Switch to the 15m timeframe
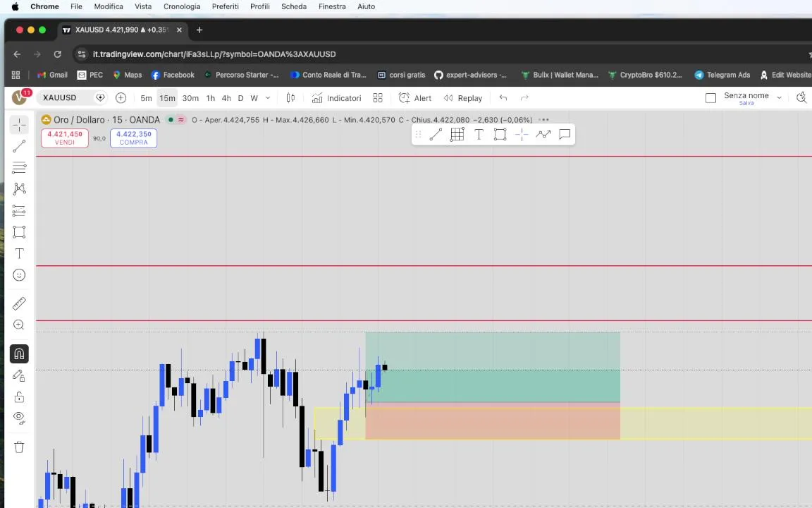The image size is (812, 508). point(167,98)
